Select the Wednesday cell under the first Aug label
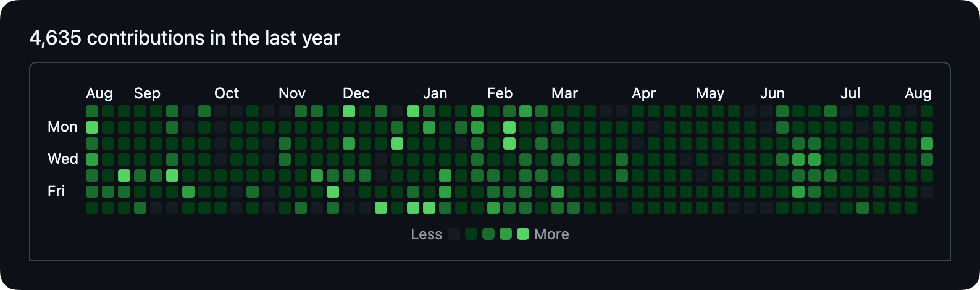This screenshot has width=980, height=290. pyautogui.click(x=92, y=160)
